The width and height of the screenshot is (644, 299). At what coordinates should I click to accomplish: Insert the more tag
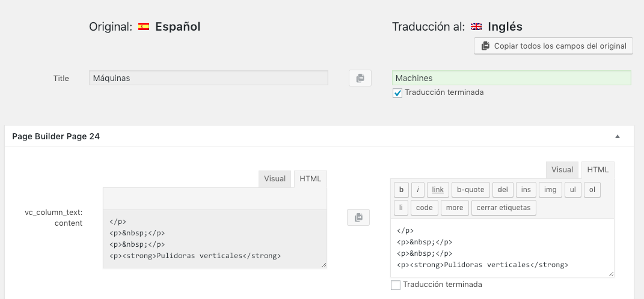455,208
